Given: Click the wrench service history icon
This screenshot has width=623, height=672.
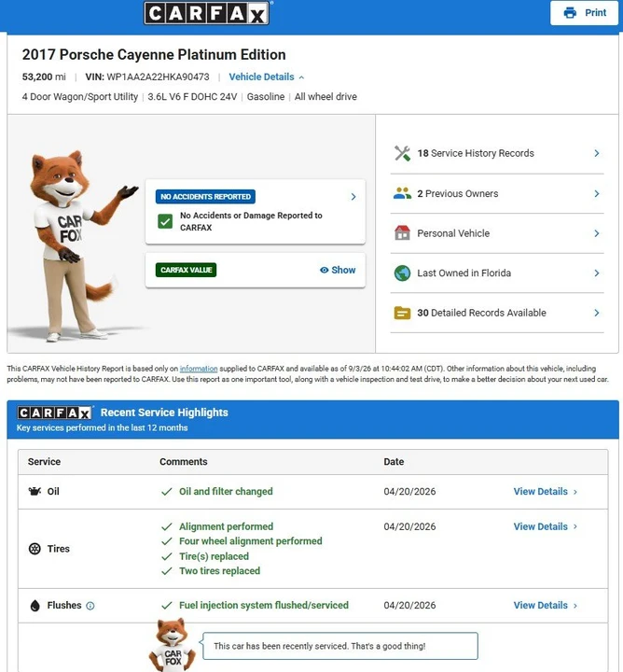Looking at the screenshot, I should (402, 153).
